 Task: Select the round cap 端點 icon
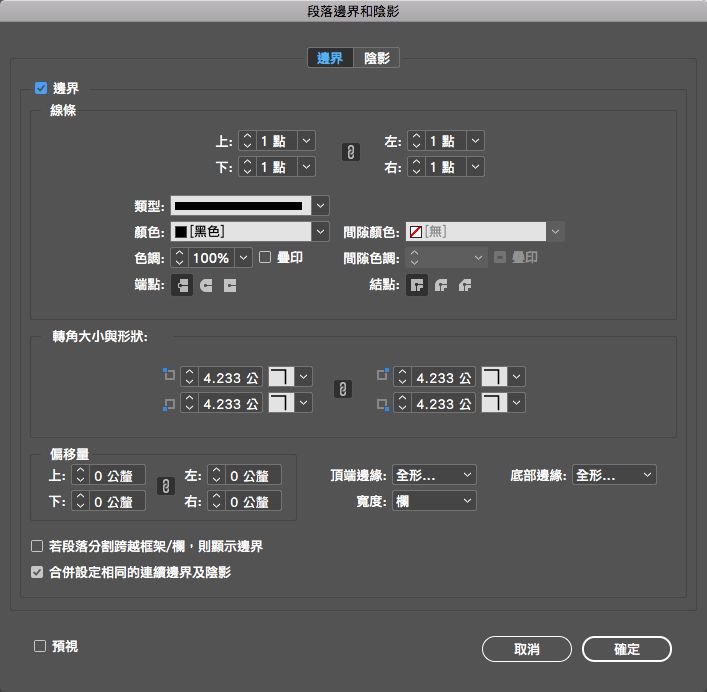[x=206, y=285]
